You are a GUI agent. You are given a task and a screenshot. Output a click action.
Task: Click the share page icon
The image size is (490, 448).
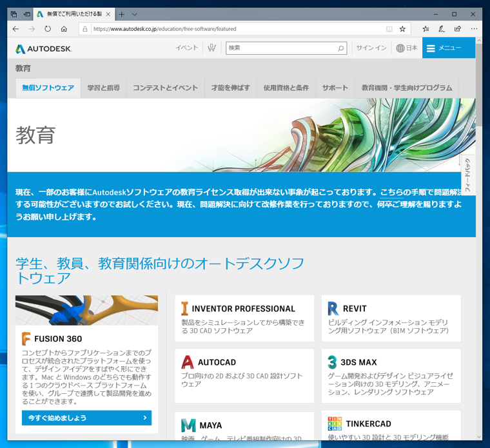pos(458,29)
